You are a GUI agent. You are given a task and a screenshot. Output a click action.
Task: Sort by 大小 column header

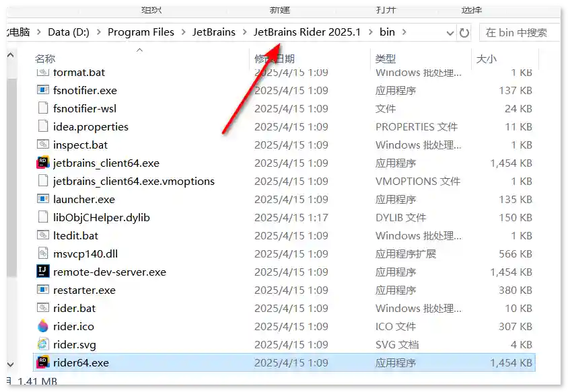click(486, 59)
